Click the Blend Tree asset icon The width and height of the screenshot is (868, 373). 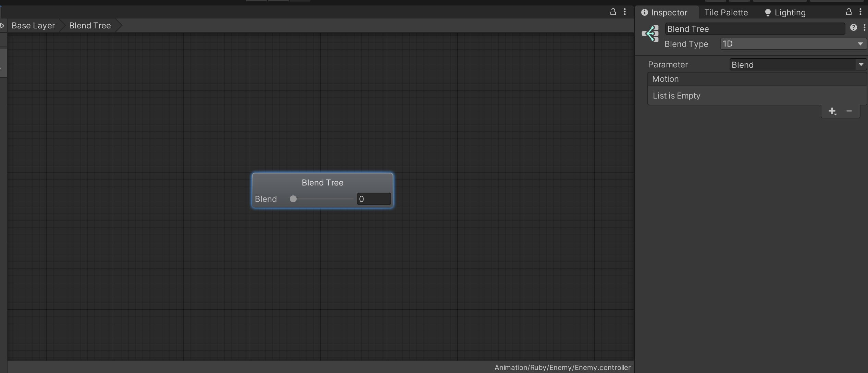(650, 34)
